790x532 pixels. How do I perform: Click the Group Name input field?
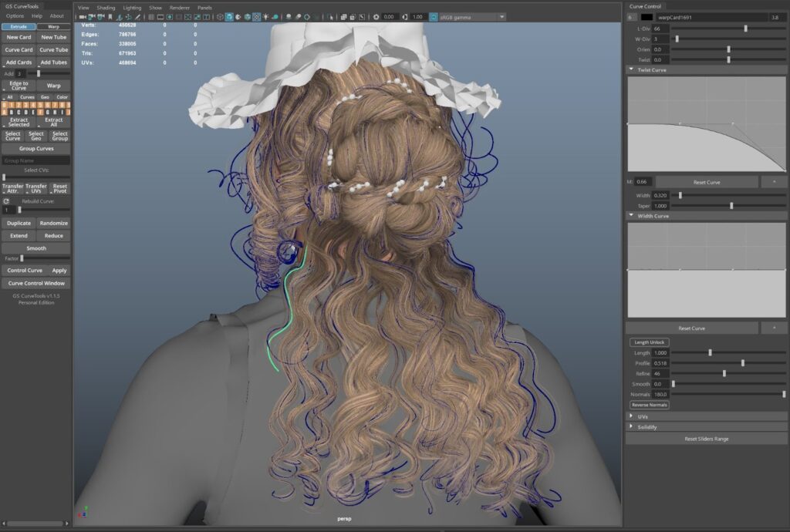pyautogui.click(x=36, y=160)
